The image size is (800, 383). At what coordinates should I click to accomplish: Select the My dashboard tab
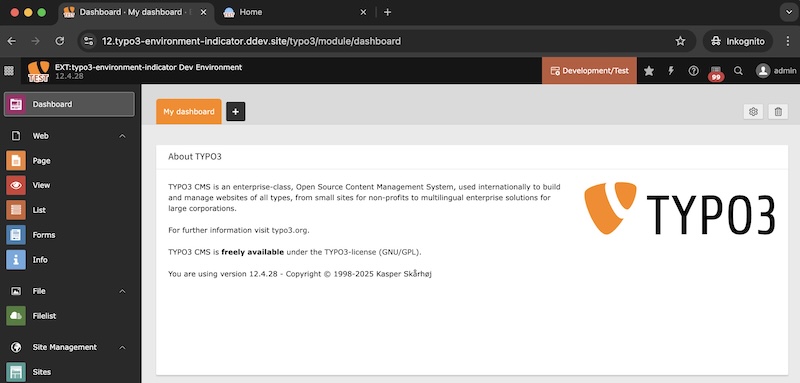click(x=189, y=112)
